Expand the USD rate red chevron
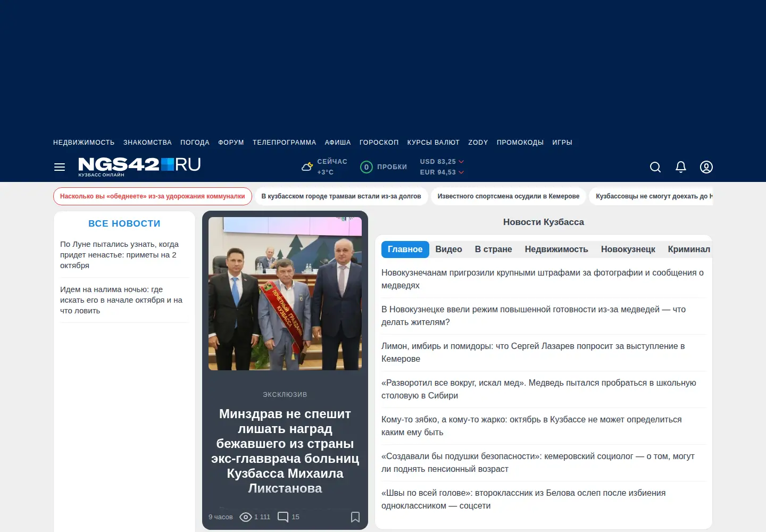The image size is (766, 532). click(461, 162)
